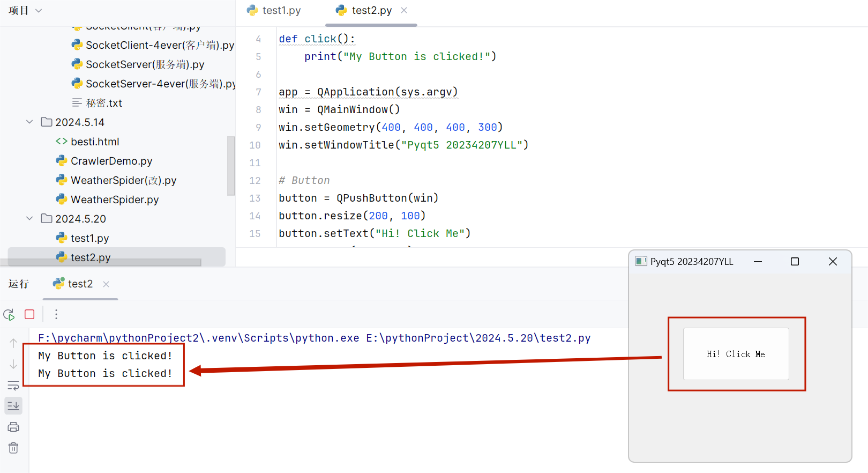This screenshot has height=473, width=868.
Task: Click the 运行 tool window label
Action: 19,284
